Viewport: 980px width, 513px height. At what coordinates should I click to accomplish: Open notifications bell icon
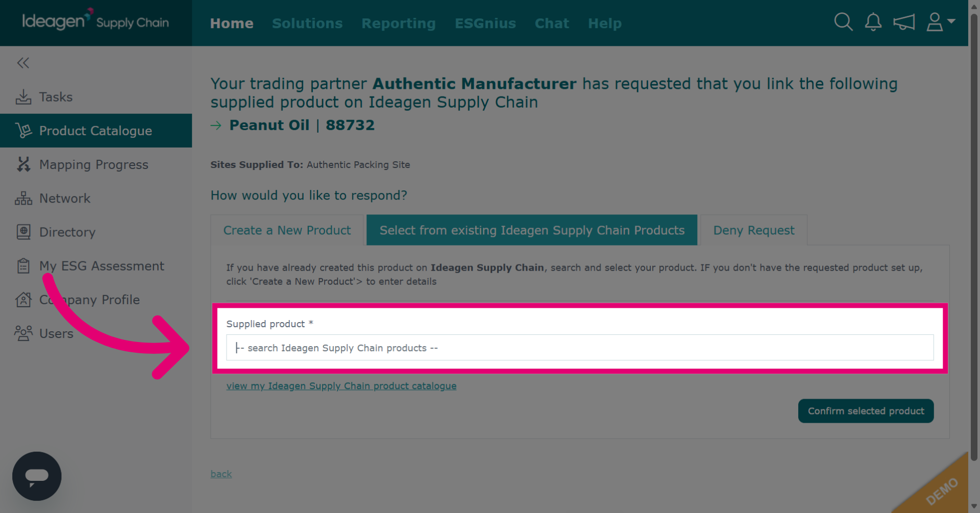[873, 22]
